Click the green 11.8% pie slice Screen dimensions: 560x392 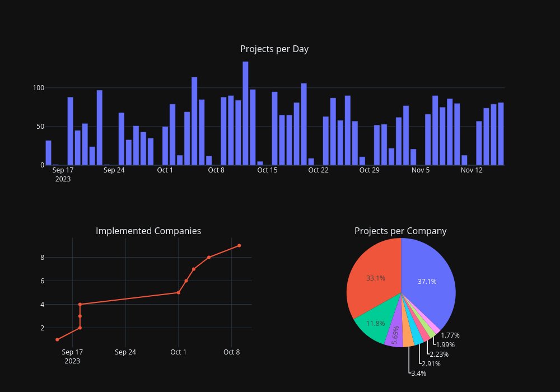point(375,324)
